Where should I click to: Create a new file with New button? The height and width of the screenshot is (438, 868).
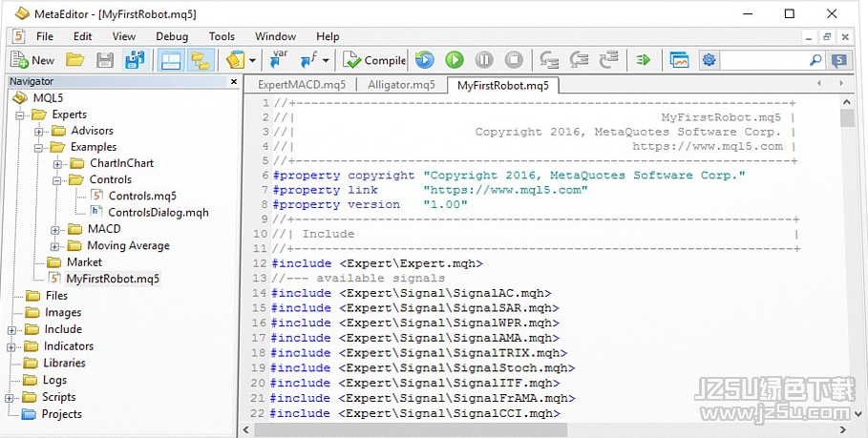pyautogui.click(x=32, y=60)
